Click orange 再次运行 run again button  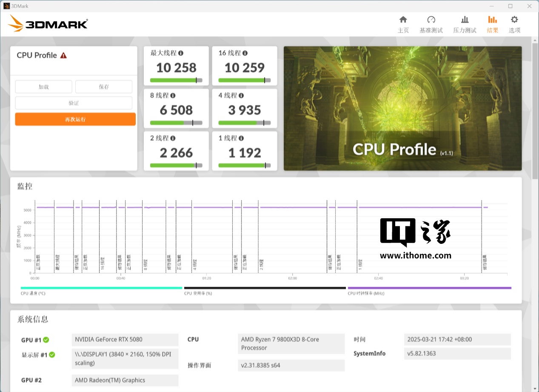point(75,119)
